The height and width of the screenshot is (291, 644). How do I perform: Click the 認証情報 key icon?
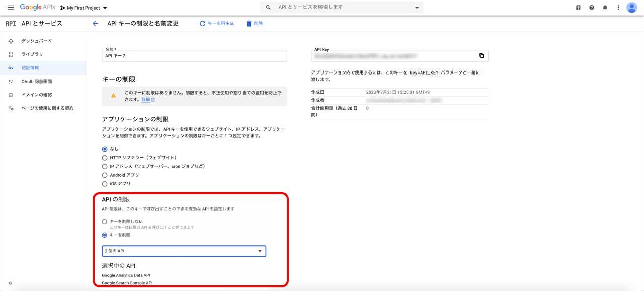pos(11,68)
